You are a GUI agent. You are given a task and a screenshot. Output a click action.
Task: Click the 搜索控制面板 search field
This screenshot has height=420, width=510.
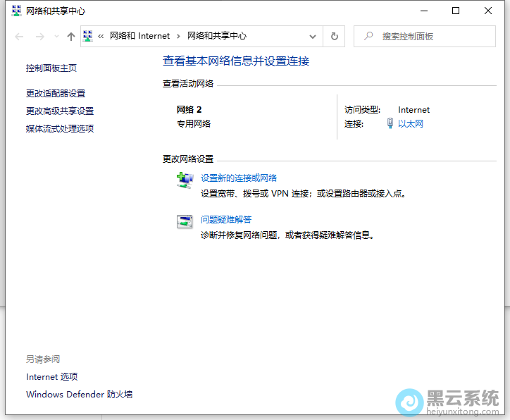430,36
